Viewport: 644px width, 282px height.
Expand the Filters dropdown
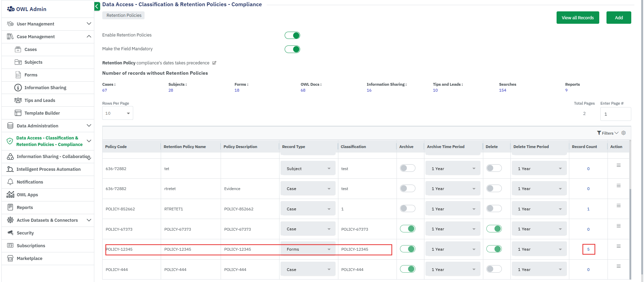coord(608,133)
